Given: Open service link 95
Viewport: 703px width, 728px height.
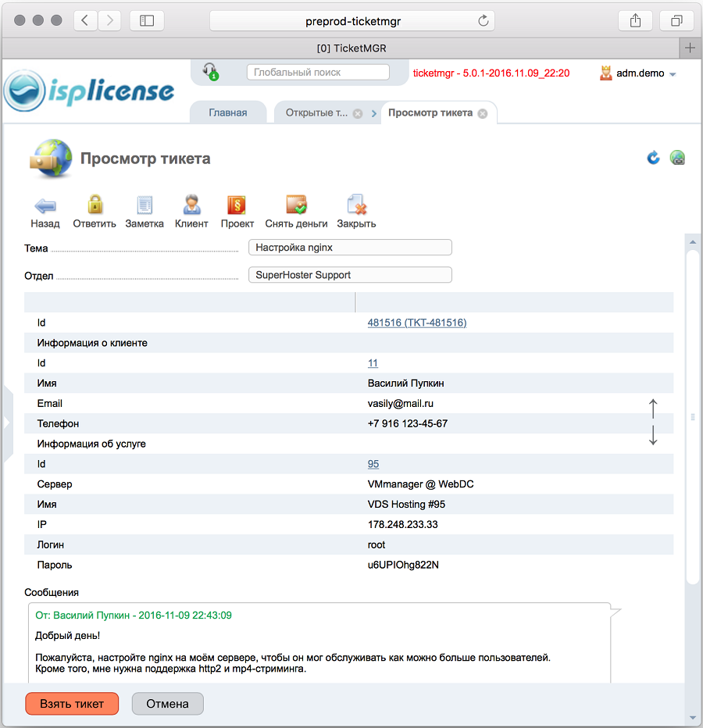Looking at the screenshot, I should [x=373, y=463].
